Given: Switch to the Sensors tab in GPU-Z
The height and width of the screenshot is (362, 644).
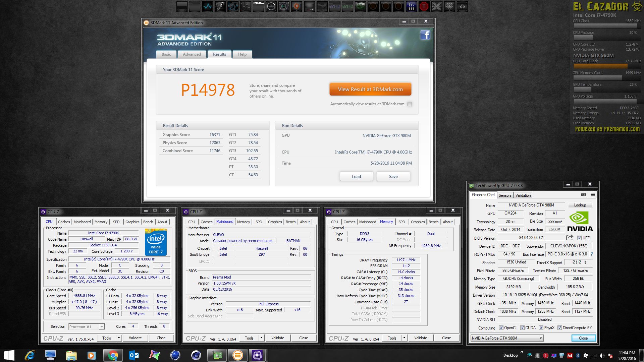Looking at the screenshot, I should pyautogui.click(x=505, y=195).
